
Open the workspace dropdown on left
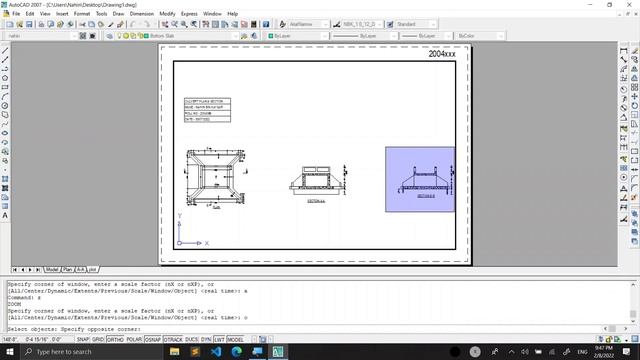42,36
